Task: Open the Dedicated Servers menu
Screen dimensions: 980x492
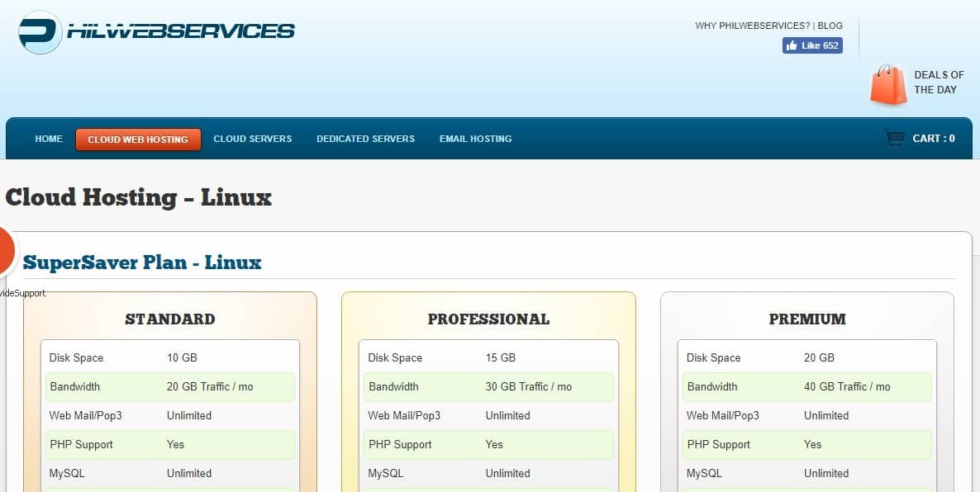Action: click(x=365, y=139)
